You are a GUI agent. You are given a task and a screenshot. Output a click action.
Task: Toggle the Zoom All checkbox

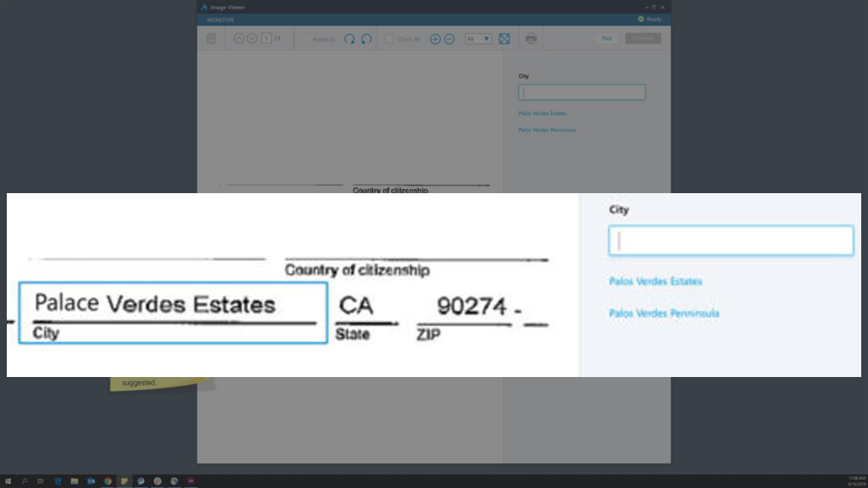click(389, 39)
